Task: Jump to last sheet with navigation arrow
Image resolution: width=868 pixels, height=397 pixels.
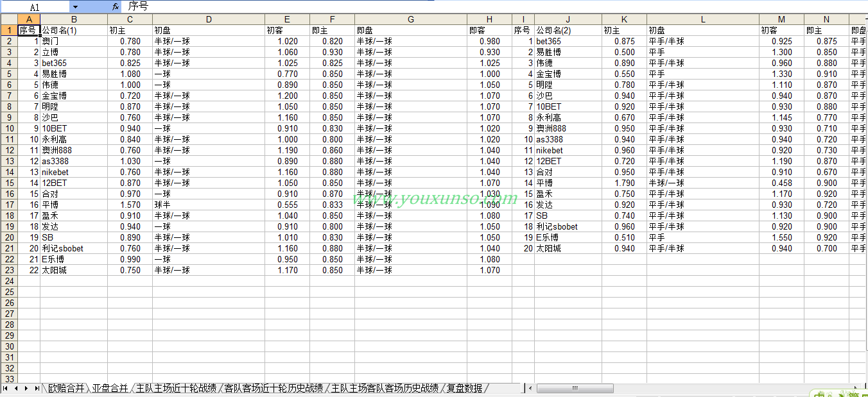Action: pos(37,389)
